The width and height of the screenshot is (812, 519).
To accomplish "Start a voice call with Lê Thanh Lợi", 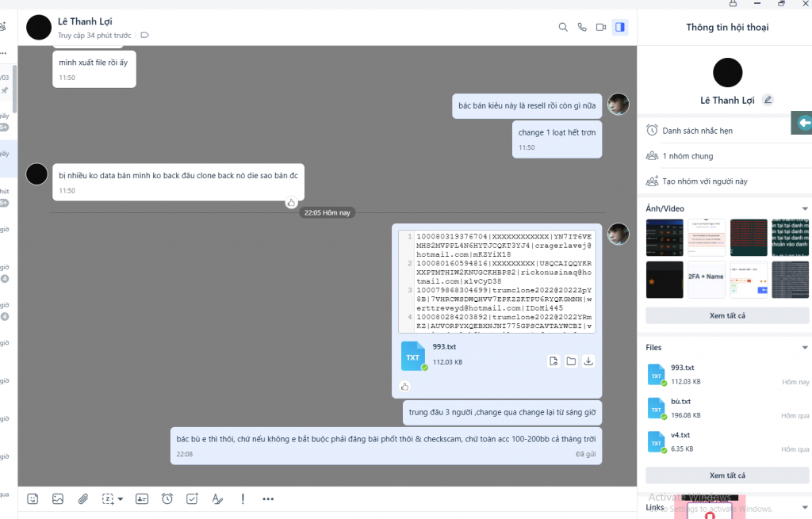I will [x=582, y=27].
